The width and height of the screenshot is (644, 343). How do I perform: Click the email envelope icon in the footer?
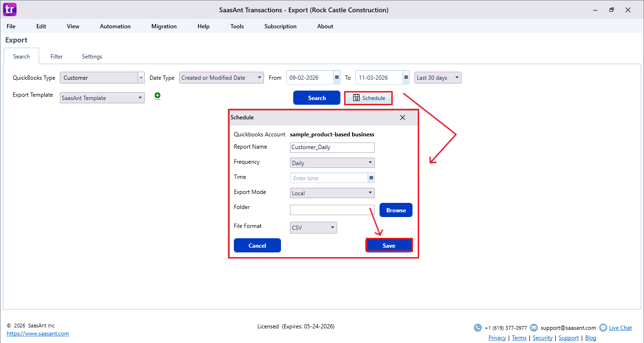click(534, 327)
